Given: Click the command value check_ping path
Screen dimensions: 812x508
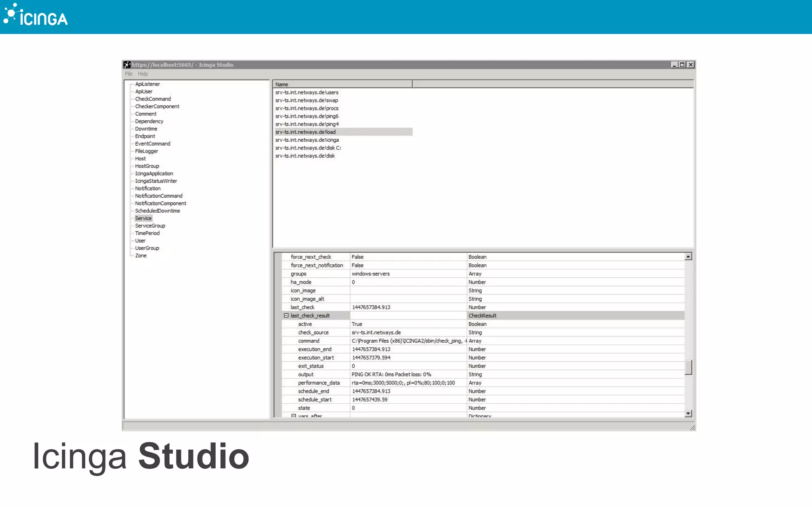Looking at the screenshot, I should [409, 341].
